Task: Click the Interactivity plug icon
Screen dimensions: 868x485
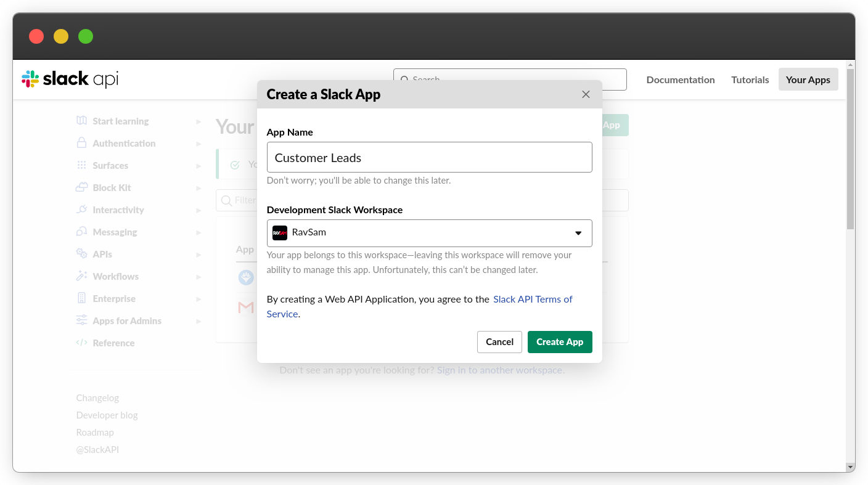Action: 81,210
